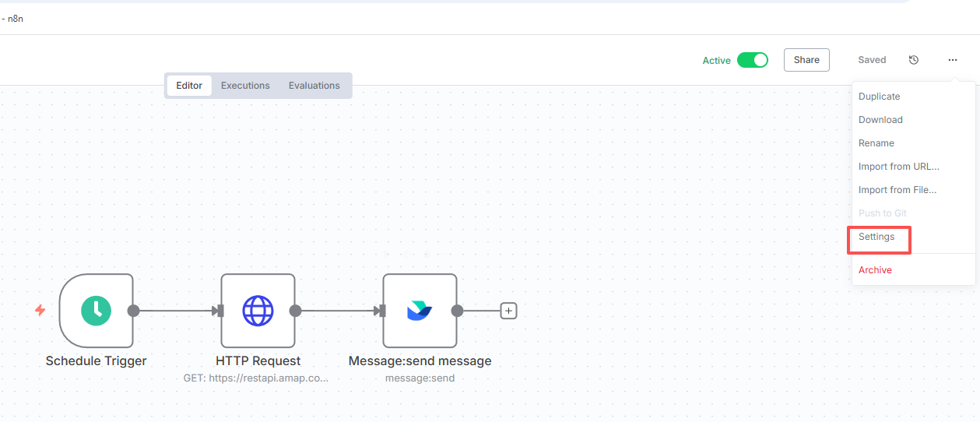Image resolution: width=980 pixels, height=422 pixels.
Task: Open the workflow history clock icon
Action: pos(914,60)
